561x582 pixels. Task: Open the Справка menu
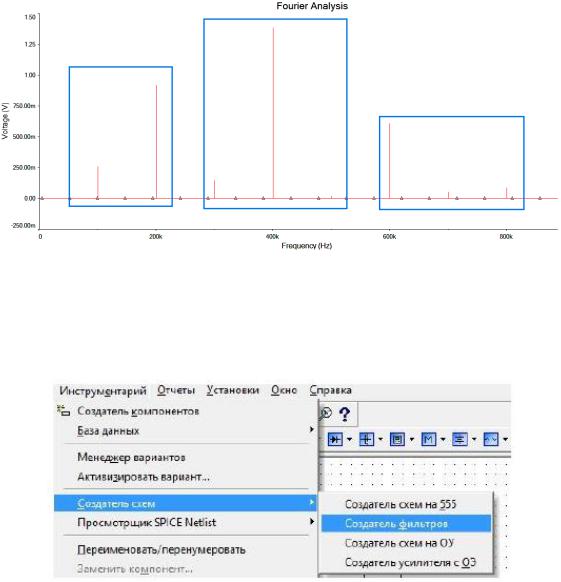pos(330,390)
